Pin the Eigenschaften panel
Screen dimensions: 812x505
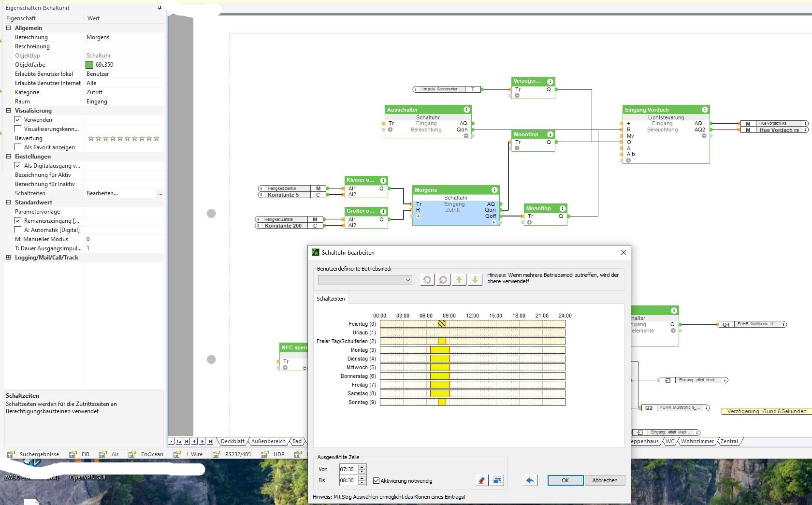click(159, 8)
